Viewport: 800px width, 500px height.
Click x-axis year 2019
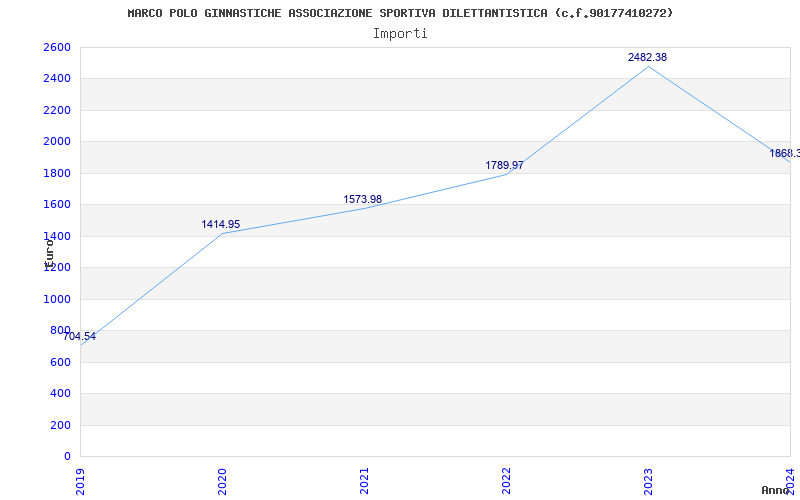pos(80,481)
